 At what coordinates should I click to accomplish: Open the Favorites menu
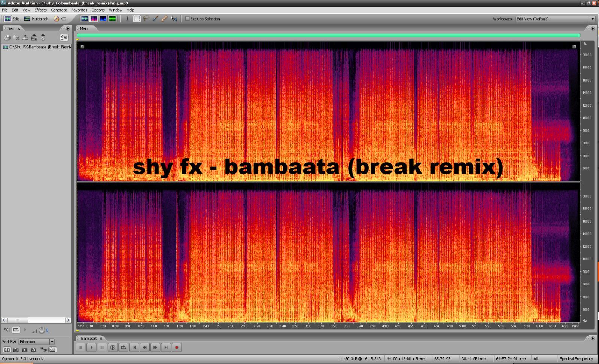click(x=79, y=10)
